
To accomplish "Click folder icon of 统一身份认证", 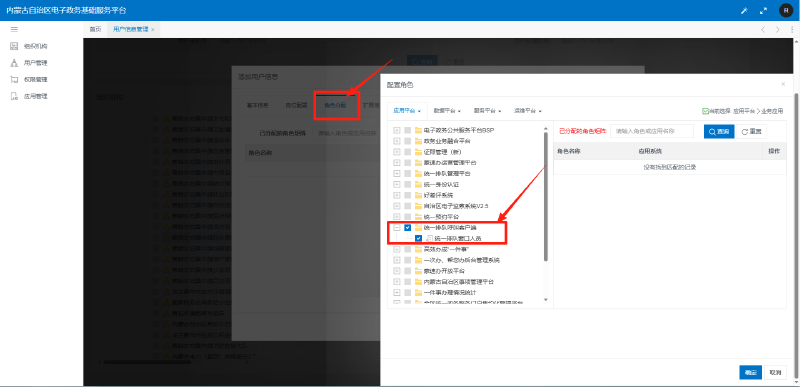I will [x=418, y=185].
